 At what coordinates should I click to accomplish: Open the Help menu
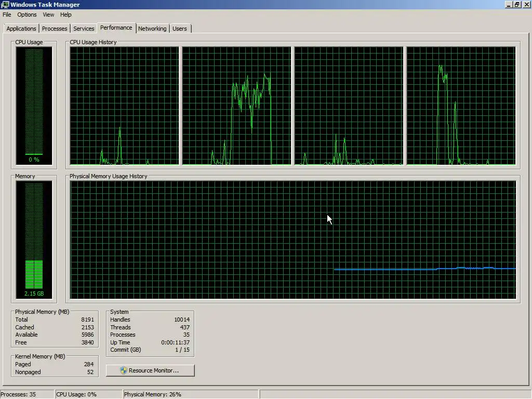tap(66, 15)
